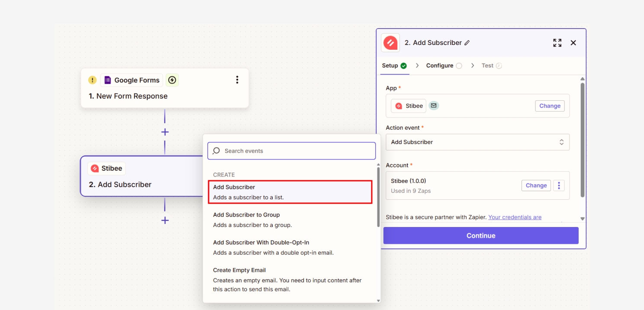The width and height of the screenshot is (644, 310).
Task: Open the three-dot menu on Google Forms step
Action: pos(237,80)
